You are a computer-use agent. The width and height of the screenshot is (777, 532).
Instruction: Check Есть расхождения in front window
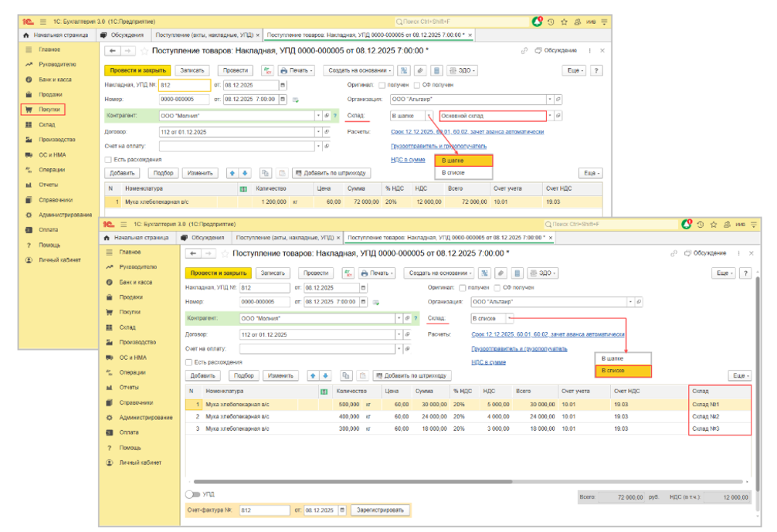(188, 362)
